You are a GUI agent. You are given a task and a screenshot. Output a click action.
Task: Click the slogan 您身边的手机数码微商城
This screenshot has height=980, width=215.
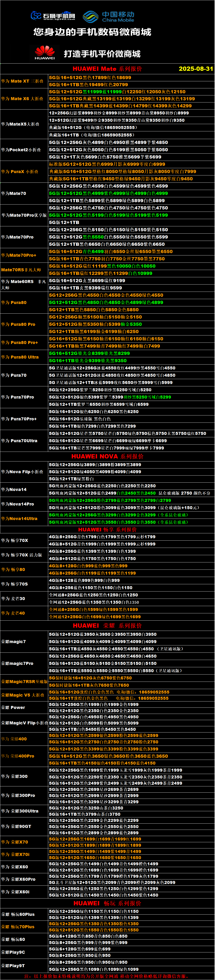[x=92, y=32]
